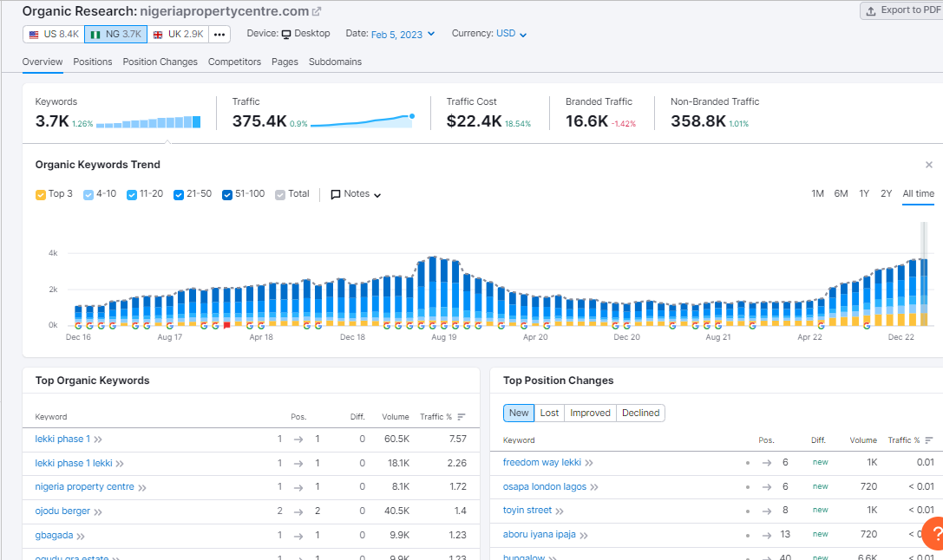This screenshot has width=943, height=560.
Task: Click double-arrow icon next to lekki phase 1
Action: click(98, 440)
